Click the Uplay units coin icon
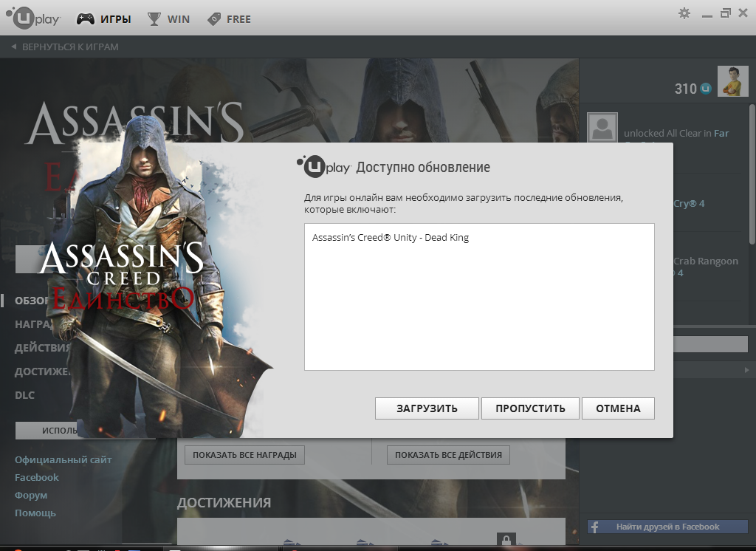The height and width of the screenshot is (551, 756). click(705, 89)
